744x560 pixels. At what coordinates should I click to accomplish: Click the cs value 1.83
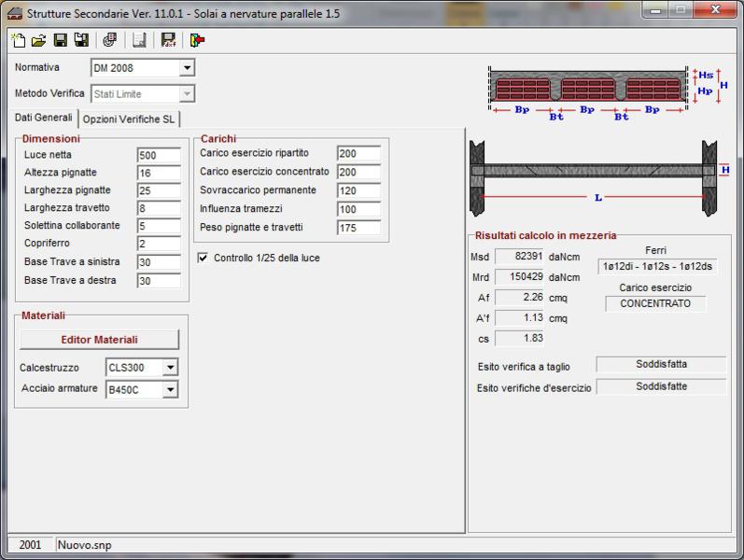coord(520,338)
